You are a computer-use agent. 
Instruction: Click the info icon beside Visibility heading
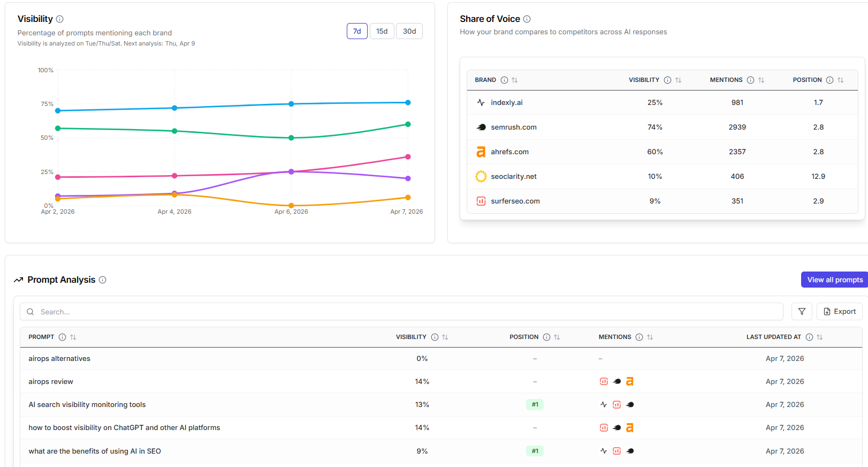(x=60, y=19)
